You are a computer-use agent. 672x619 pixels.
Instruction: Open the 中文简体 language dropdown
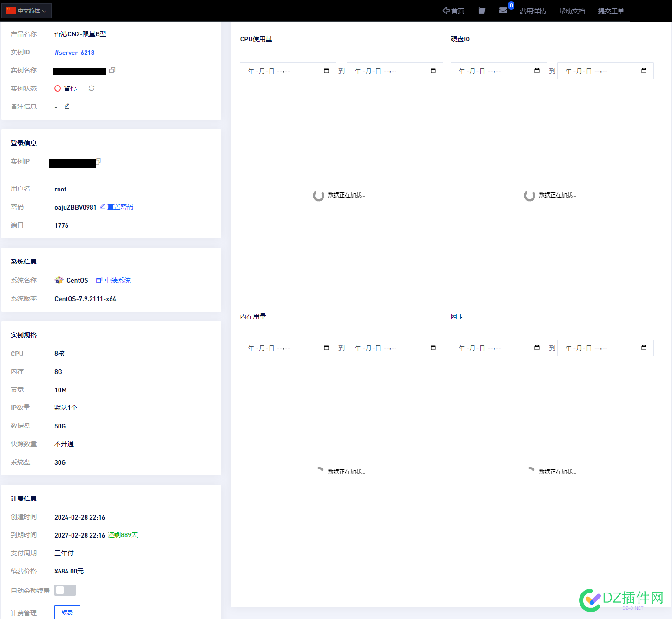(x=26, y=11)
